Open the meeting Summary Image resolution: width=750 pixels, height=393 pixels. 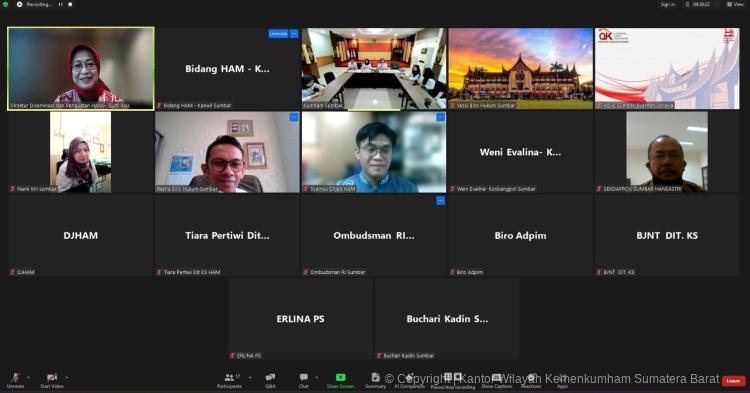pyautogui.click(x=375, y=380)
